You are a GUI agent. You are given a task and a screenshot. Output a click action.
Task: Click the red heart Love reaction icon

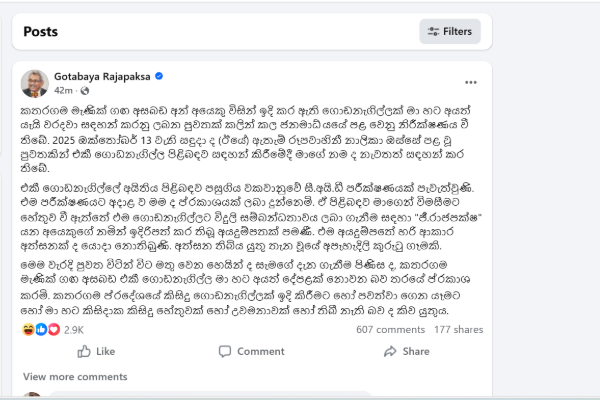pos(54,328)
